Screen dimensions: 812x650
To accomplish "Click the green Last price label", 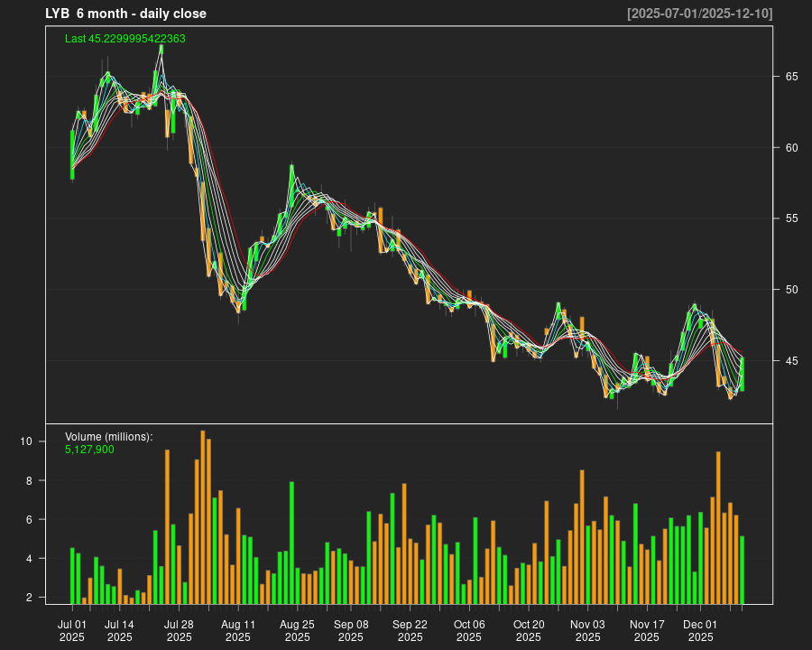I will click(x=125, y=39).
